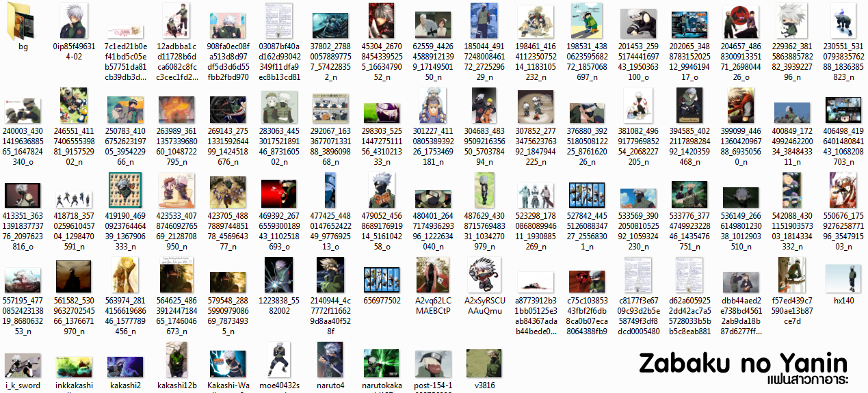The image size is (868, 393).
Task: Click the document icon d62a605925
Action: pyautogui.click(x=689, y=276)
